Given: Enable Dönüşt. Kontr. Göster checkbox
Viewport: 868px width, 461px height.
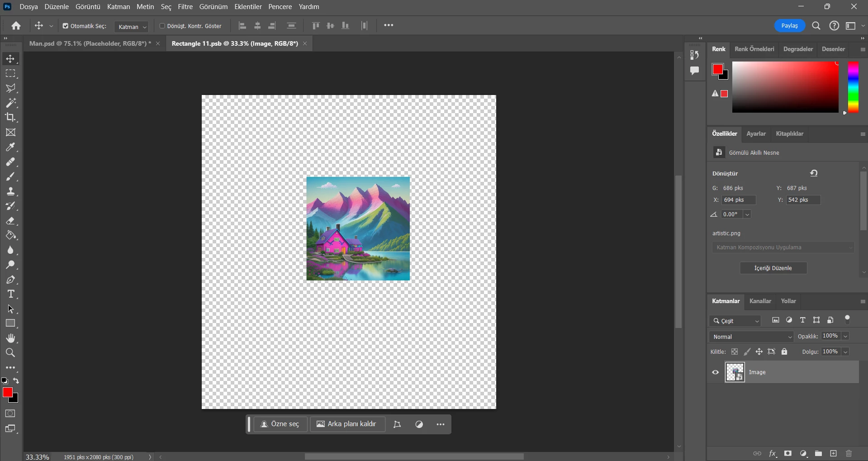Looking at the screenshot, I should click(x=162, y=26).
